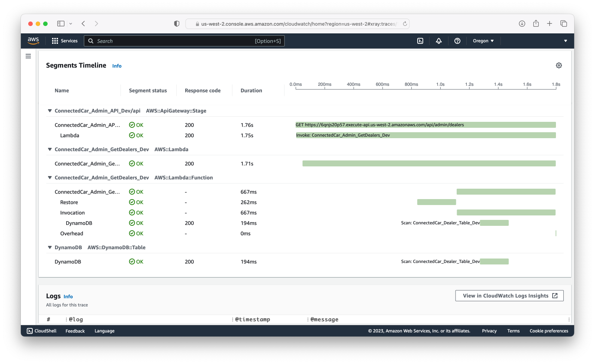Click the Segment status column header
The image size is (595, 364).
148,91
